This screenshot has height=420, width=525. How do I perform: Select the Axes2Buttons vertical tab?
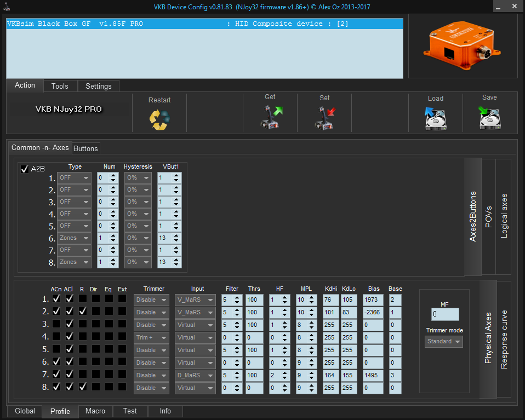(x=473, y=217)
